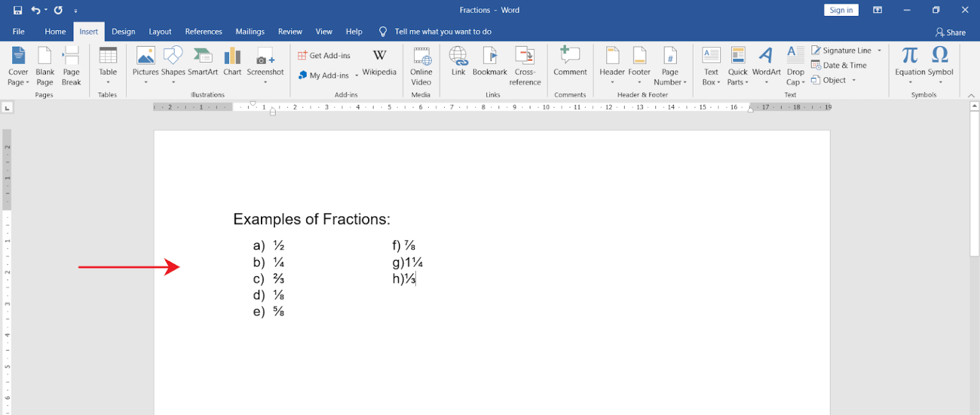Click the Bookmark icon
The height and width of the screenshot is (415, 980).
tap(489, 62)
